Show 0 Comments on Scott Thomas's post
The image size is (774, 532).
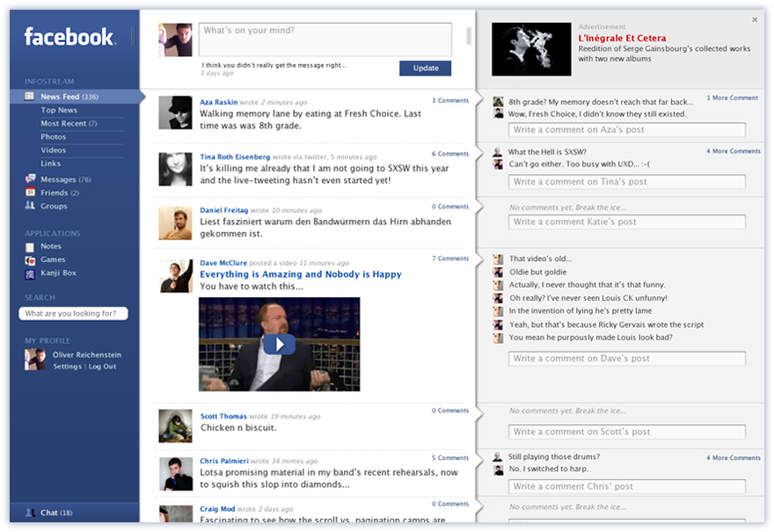450,410
